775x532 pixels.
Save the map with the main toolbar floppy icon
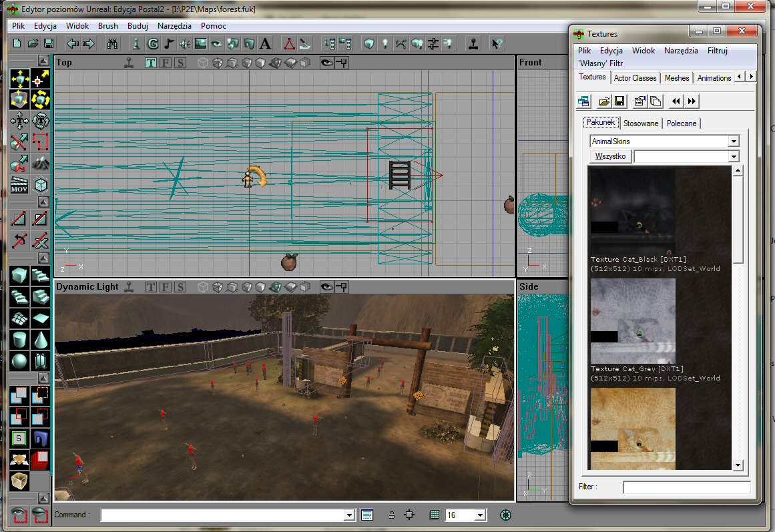click(x=49, y=43)
